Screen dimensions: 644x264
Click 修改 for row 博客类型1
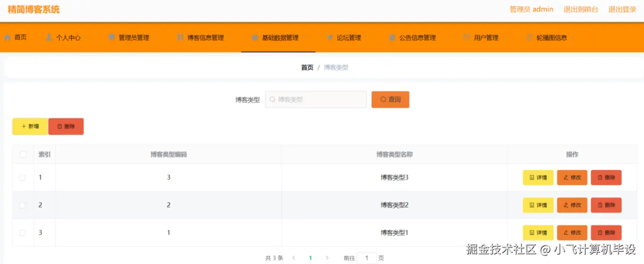(572, 233)
